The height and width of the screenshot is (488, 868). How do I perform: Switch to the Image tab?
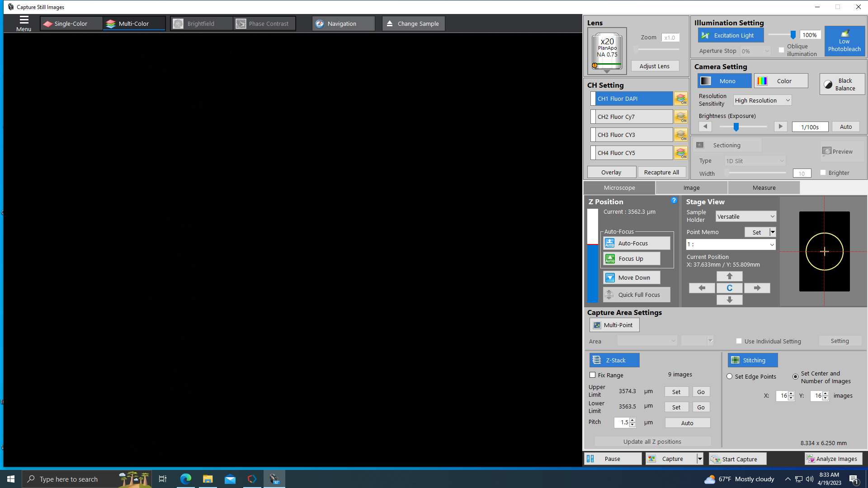(x=691, y=188)
